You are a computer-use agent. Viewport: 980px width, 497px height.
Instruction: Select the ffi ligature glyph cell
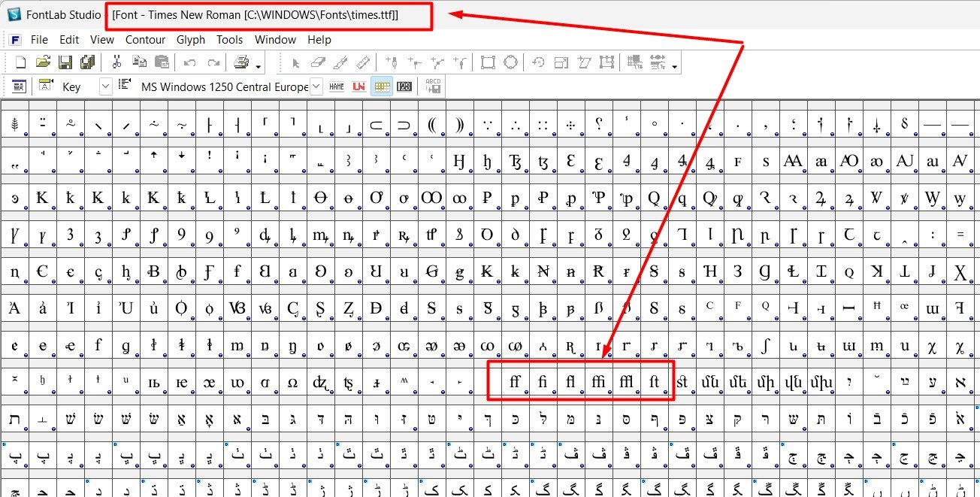[x=598, y=382]
